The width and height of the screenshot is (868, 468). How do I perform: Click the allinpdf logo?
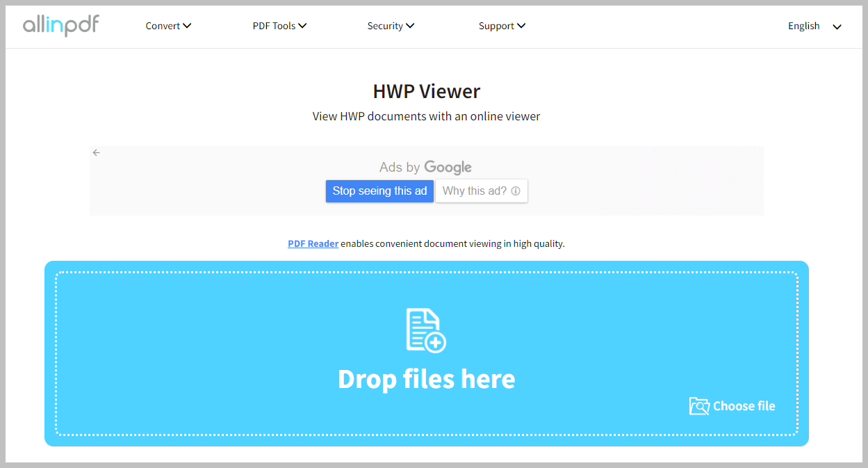[x=61, y=26]
